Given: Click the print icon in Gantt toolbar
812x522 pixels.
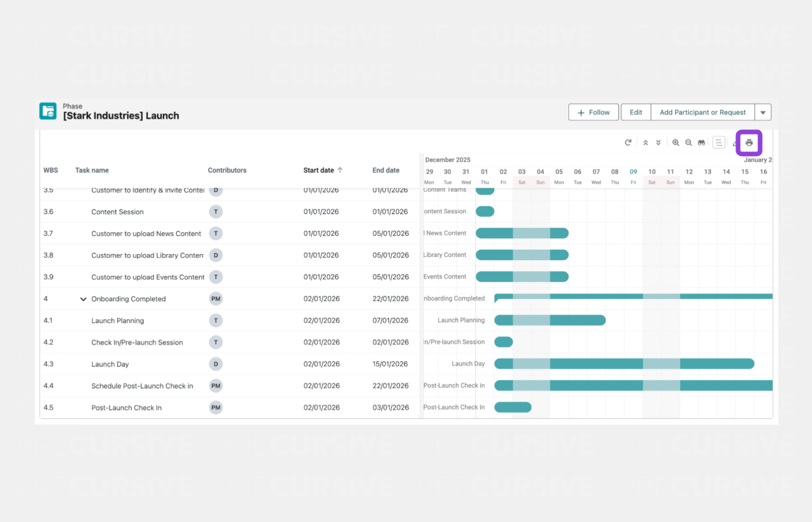Looking at the screenshot, I should click(749, 143).
